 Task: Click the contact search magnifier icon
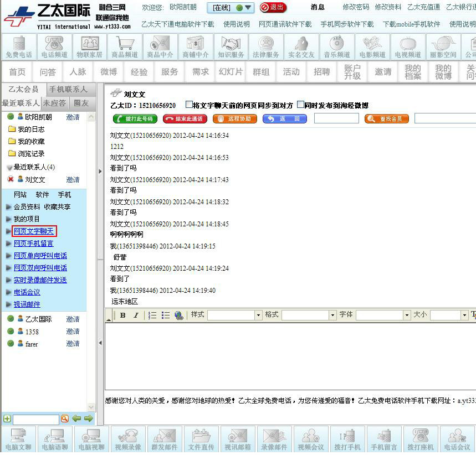[x=64, y=419]
